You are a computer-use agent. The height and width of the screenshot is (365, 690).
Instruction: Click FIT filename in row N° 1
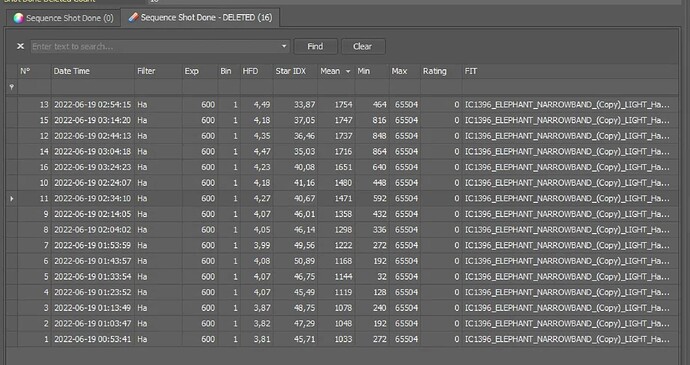pyautogui.click(x=568, y=339)
